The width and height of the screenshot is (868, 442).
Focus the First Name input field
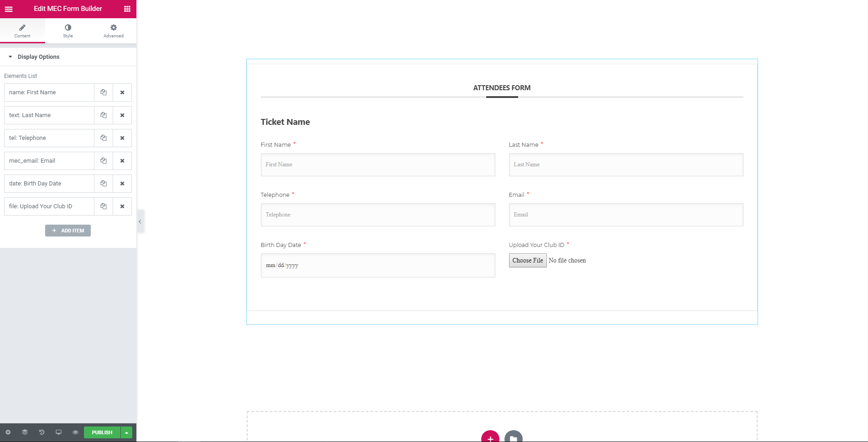click(378, 164)
